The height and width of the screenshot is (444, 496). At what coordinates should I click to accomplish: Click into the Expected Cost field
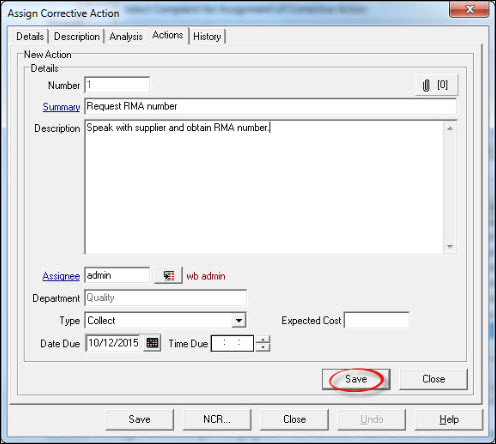coord(377,320)
